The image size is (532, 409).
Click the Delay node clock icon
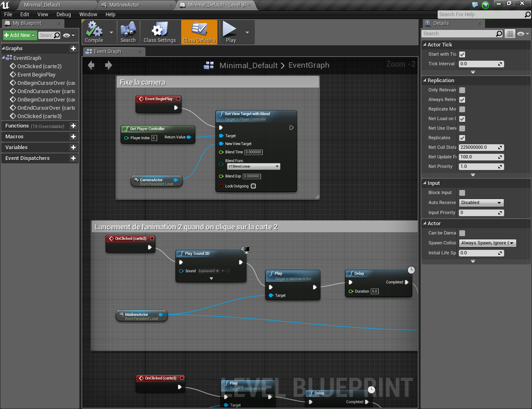click(411, 270)
